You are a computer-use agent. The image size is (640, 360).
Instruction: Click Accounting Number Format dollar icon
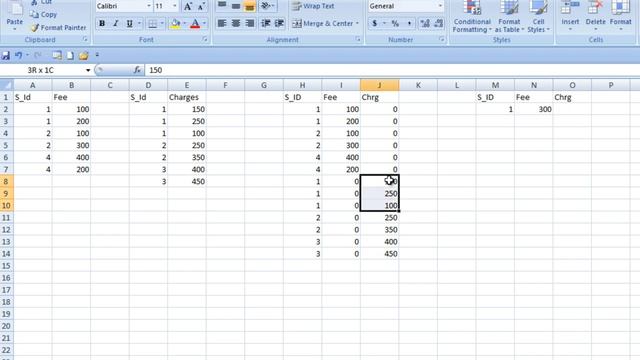coord(375,23)
